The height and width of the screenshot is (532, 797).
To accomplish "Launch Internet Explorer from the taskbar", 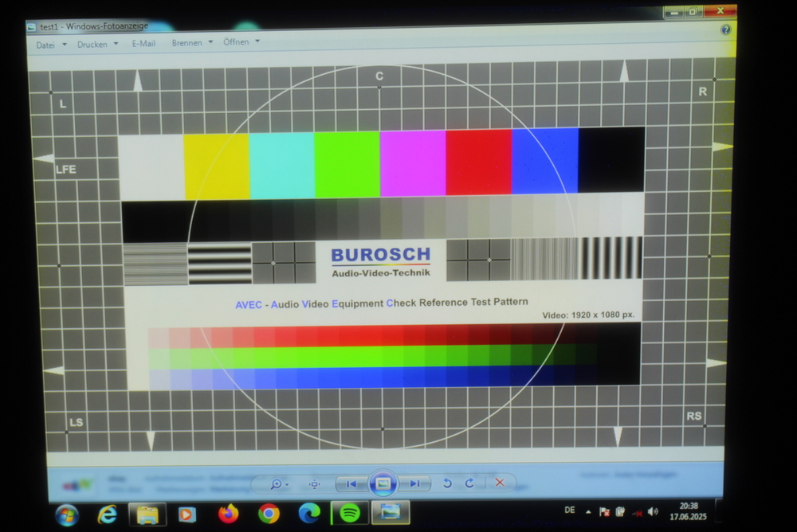I will pyautogui.click(x=108, y=514).
